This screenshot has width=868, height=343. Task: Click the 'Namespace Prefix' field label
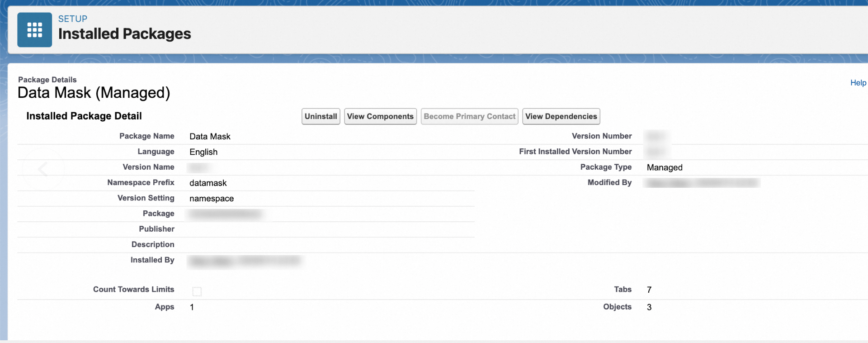coord(141,182)
